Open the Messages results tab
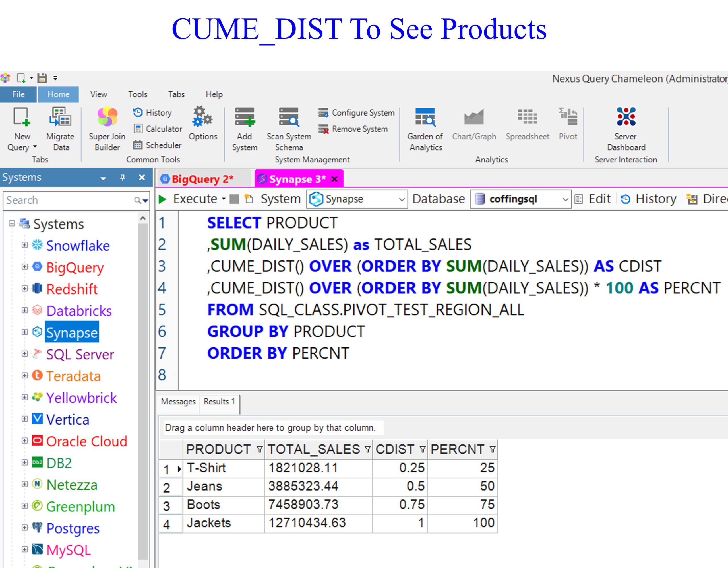 pos(178,402)
